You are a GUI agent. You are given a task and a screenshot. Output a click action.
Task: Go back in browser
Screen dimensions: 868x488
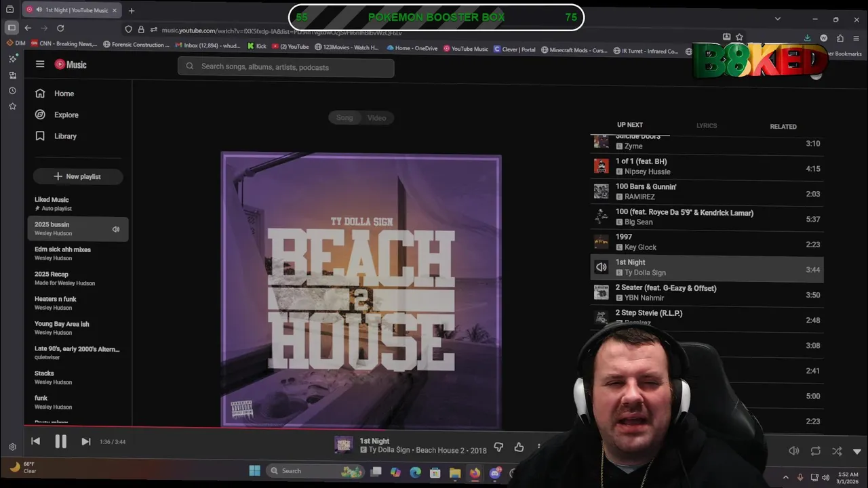click(x=28, y=28)
